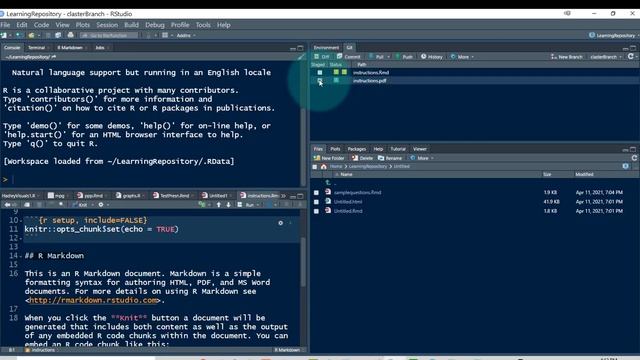Collapse the setup chunk at line 10
This screenshot has height=360, width=640.
(x=21, y=220)
